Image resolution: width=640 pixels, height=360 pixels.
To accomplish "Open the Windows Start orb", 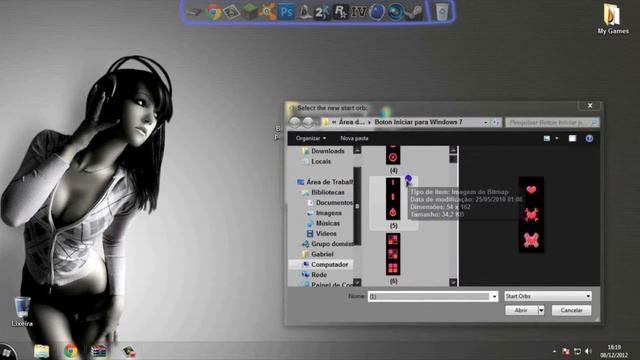I will pos(7,352).
